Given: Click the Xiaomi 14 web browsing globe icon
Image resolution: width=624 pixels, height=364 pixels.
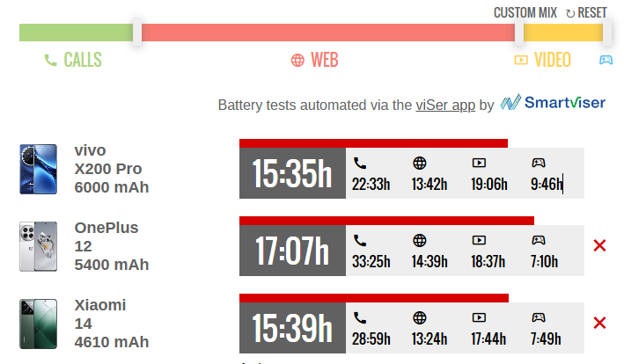Looking at the screenshot, I should (420, 318).
